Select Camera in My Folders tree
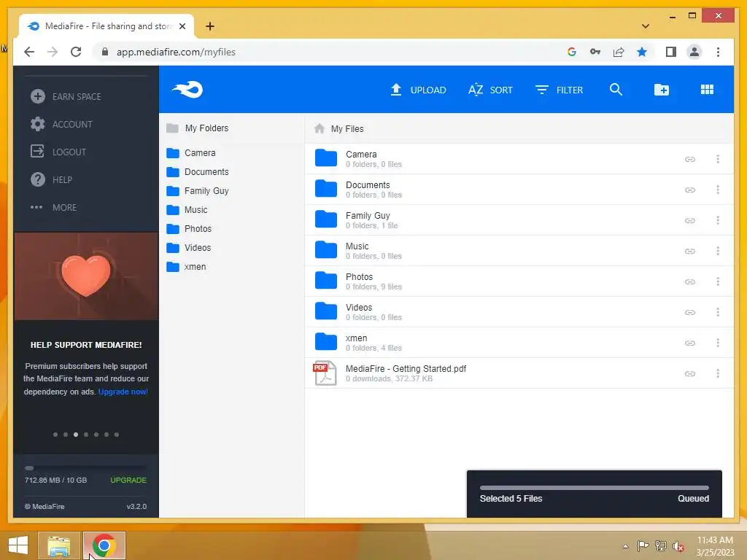This screenshot has width=747, height=560. click(191, 153)
